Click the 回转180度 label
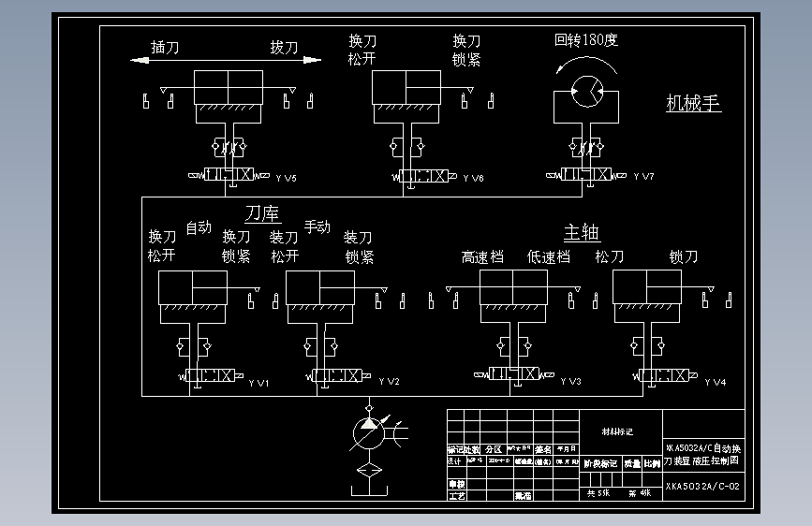812x526 pixels. pyautogui.click(x=586, y=40)
